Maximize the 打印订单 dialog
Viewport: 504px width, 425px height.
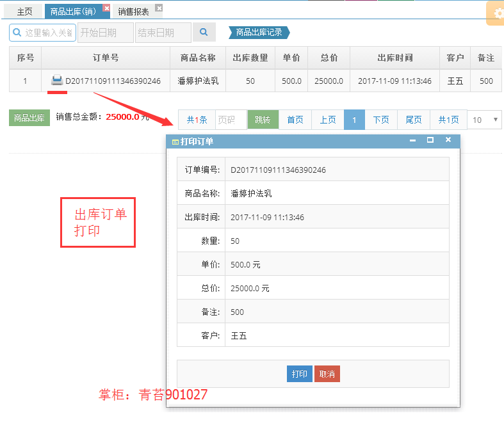430,140
